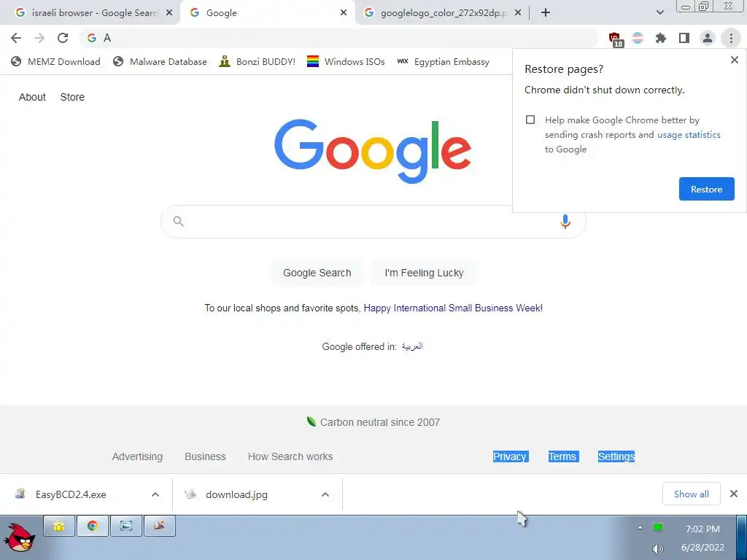Click the blue Restore button
This screenshot has height=560, width=747.
click(x=706, y=189)
